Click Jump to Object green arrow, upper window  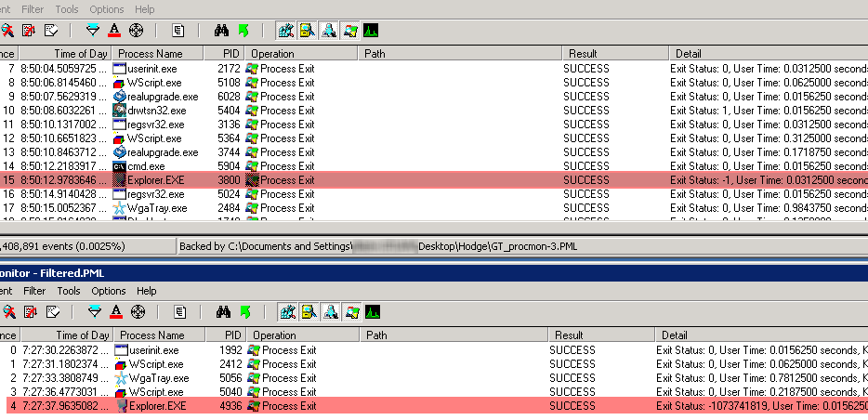click(243, 31)
